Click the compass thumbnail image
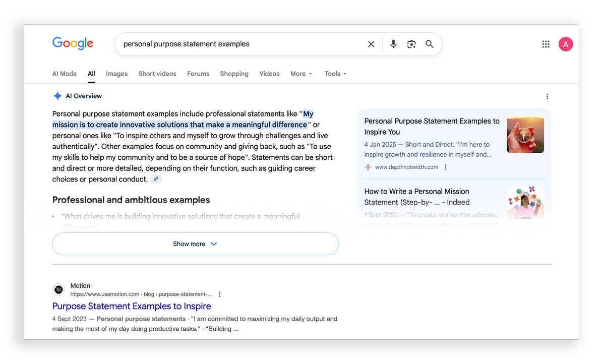This screenshot has width=602, height=364. pyautogui.click(x=525, y=135)
